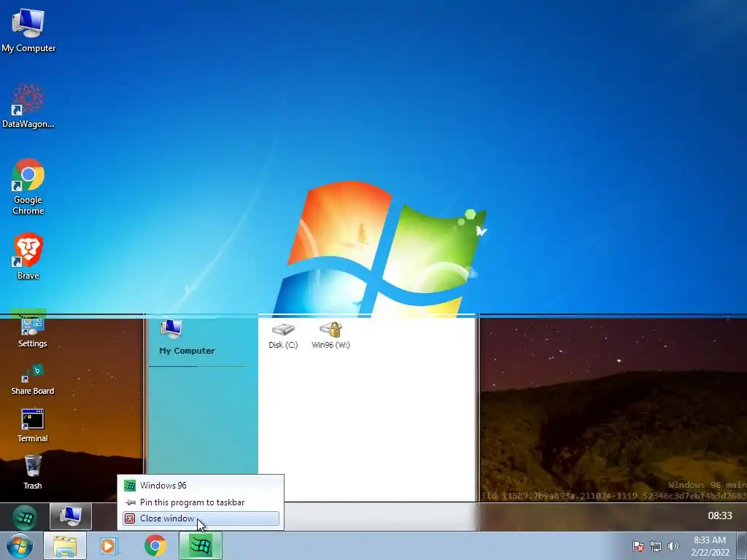Launch Google Chrome from the desktop shortcut
747x560 pixels.
tap(28, 187)
